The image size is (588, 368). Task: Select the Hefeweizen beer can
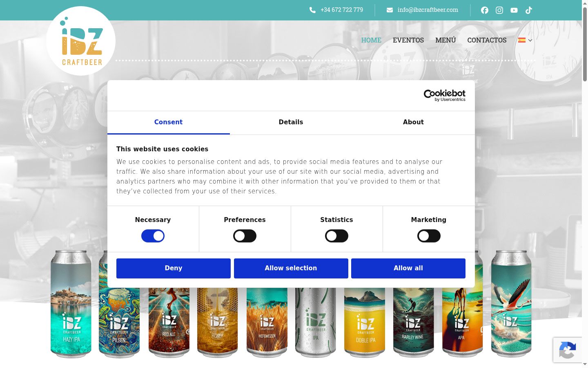tap(267, 322)
